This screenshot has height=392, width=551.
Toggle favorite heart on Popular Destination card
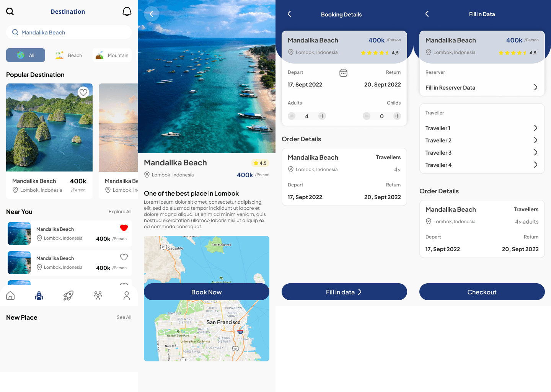[x=83, y=92]
